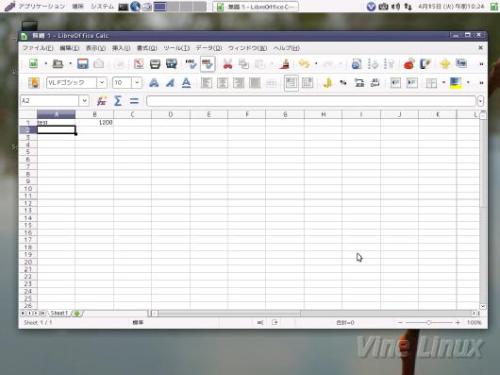Insert a chart with the Chart icon
500x375 pixels.
[409, 63]
